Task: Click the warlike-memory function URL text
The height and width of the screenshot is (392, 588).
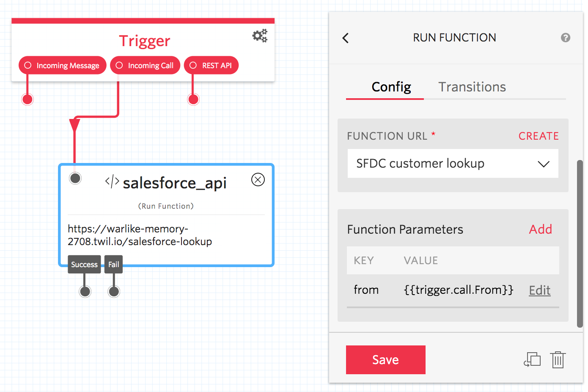Action: 140,235
